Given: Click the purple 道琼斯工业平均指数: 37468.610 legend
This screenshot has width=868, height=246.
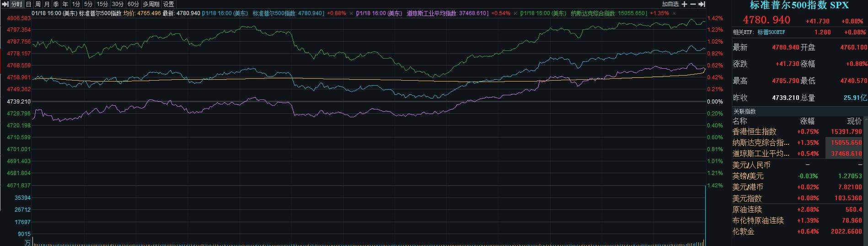Looking at the screenshot, I should (x=448, y=13).
